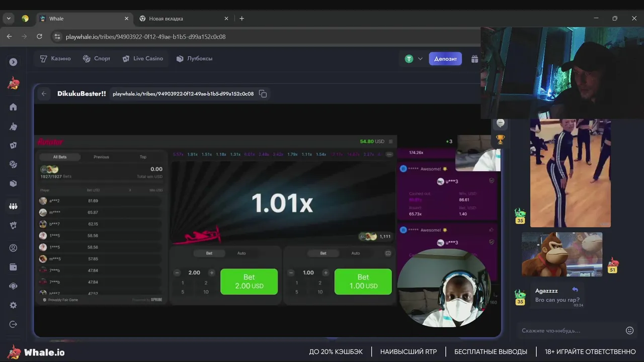The image size is (644, 362).
Task: Select Bet mode on the 2.00 panel
Action: click(x=209, y=253)
